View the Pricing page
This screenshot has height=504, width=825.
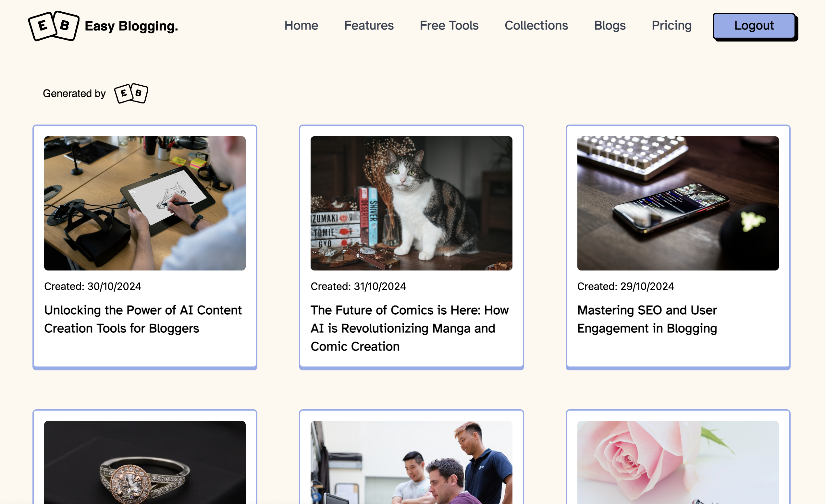point(671,25)
